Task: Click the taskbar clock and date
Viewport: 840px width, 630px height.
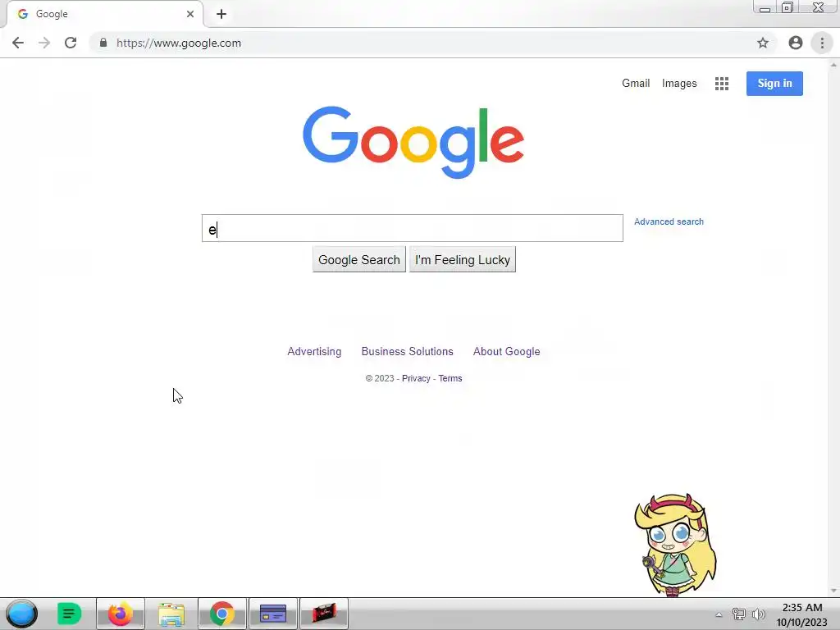Action: [x=802, y=614]
